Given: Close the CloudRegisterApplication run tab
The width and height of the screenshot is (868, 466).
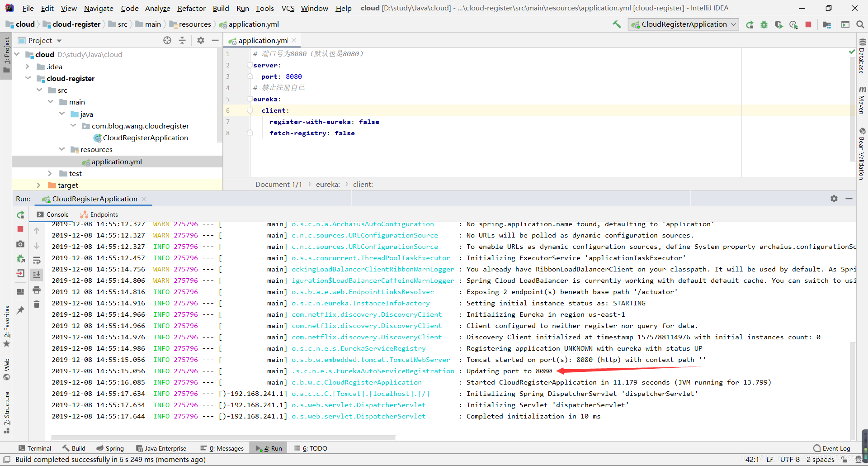Looking at the screenshot, I should (144, 199).
